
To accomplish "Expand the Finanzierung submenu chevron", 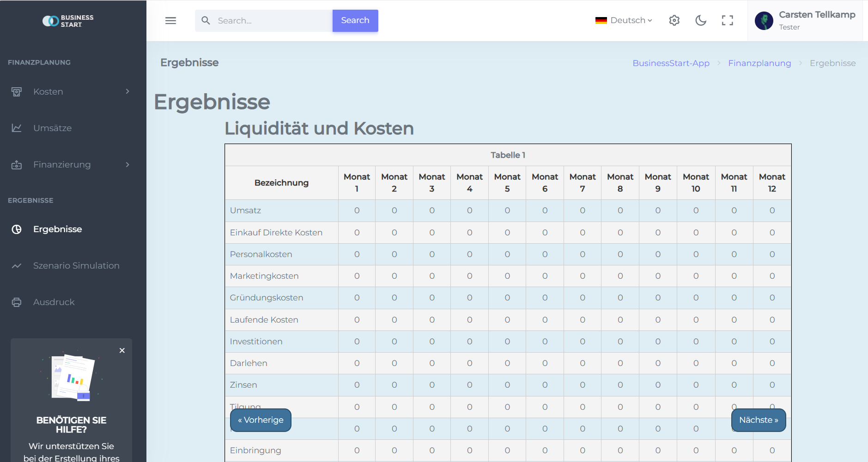I will pyautogui.click(x=127, y=164).
